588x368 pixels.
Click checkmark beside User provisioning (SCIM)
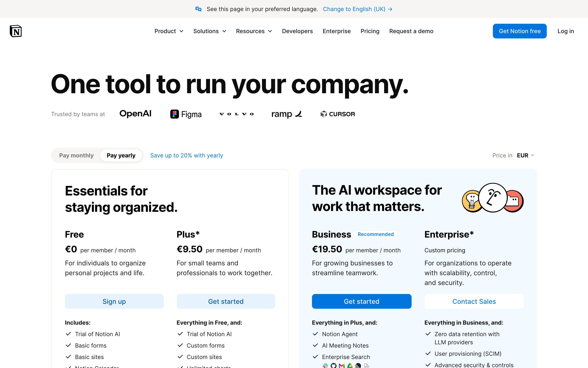click(x=428, y=353)
